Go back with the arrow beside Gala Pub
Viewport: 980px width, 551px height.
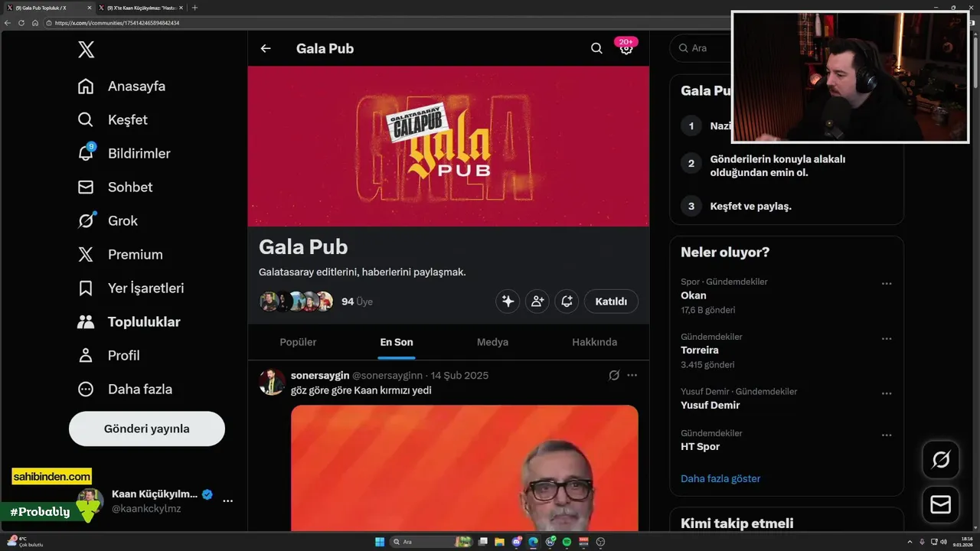tap(266, 48)
